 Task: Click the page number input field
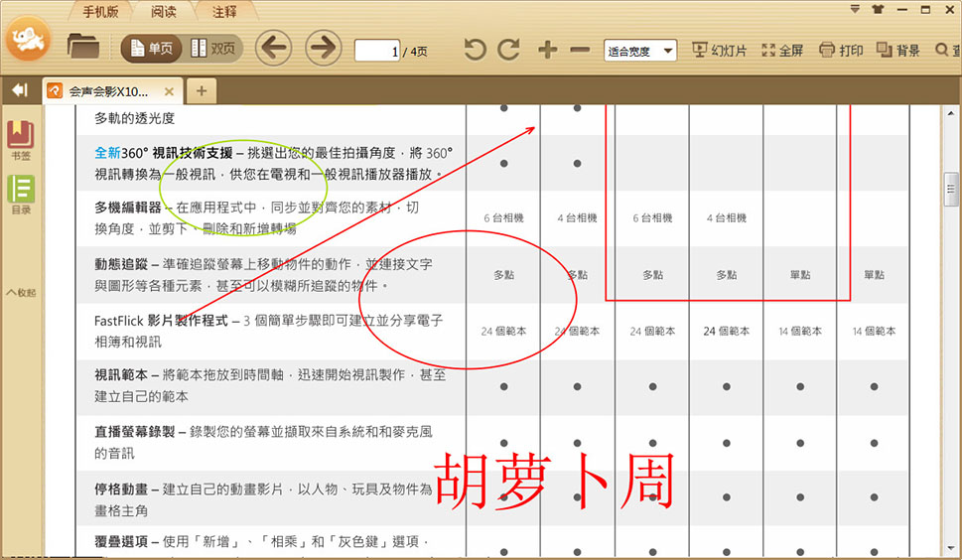click(x=377, y=51)
